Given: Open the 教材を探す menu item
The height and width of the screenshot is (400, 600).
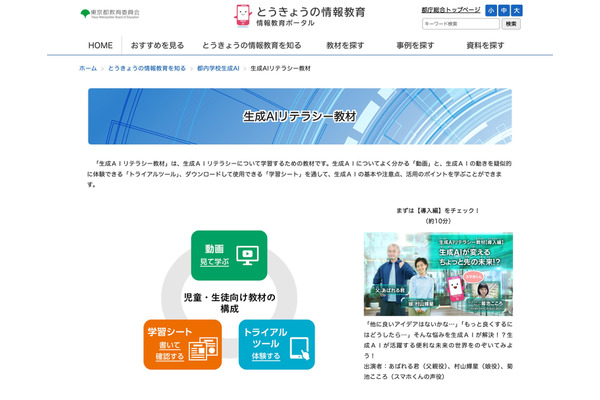Looking at the screenshot, I should (345, 46).
